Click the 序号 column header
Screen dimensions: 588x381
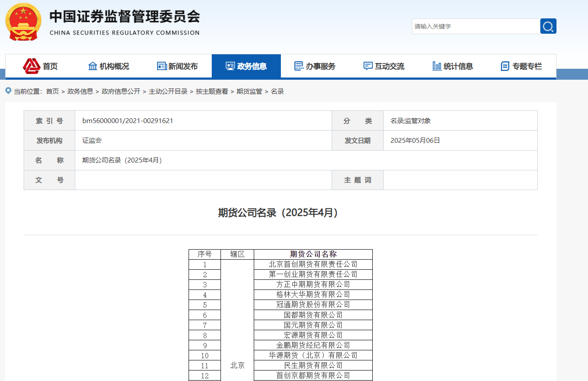point(205,254)
